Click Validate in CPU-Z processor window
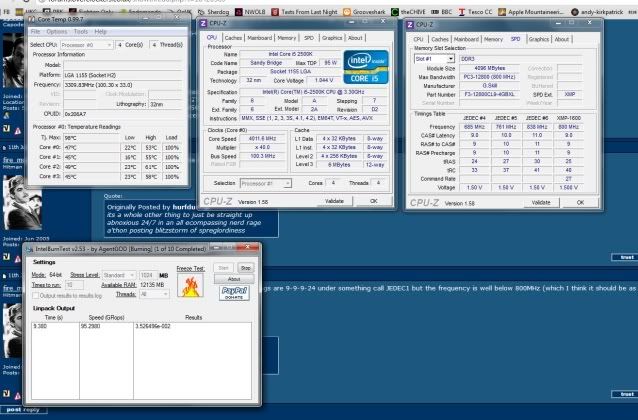 point(334,201)
